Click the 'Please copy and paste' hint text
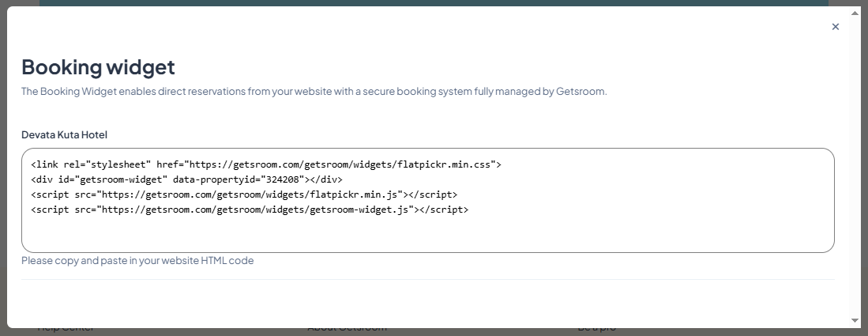 [x=137, y=261]
